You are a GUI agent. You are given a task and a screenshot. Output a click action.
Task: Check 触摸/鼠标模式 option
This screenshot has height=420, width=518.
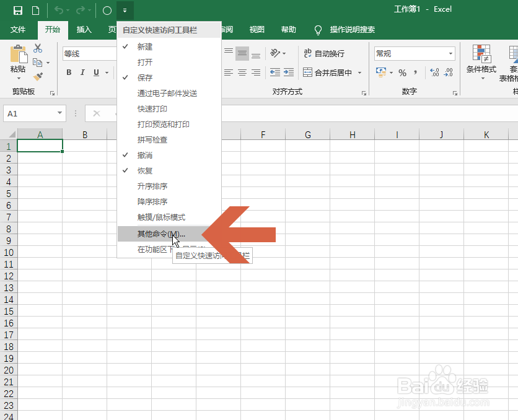click(169, 217)
